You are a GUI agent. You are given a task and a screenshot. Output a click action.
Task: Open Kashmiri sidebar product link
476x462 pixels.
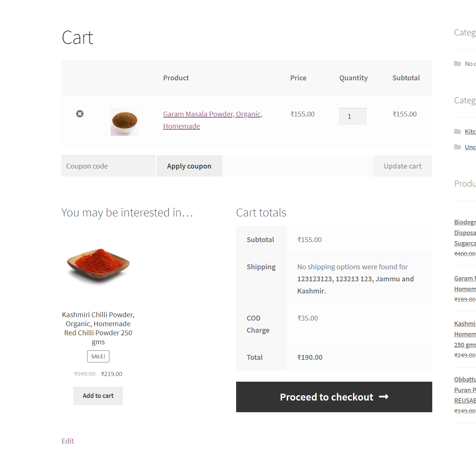[465, 334]
